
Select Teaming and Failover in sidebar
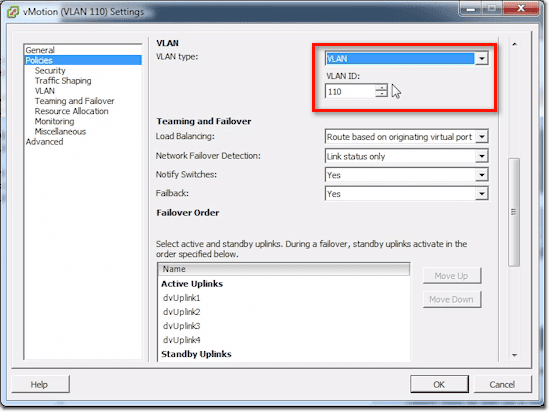(74, 101)
